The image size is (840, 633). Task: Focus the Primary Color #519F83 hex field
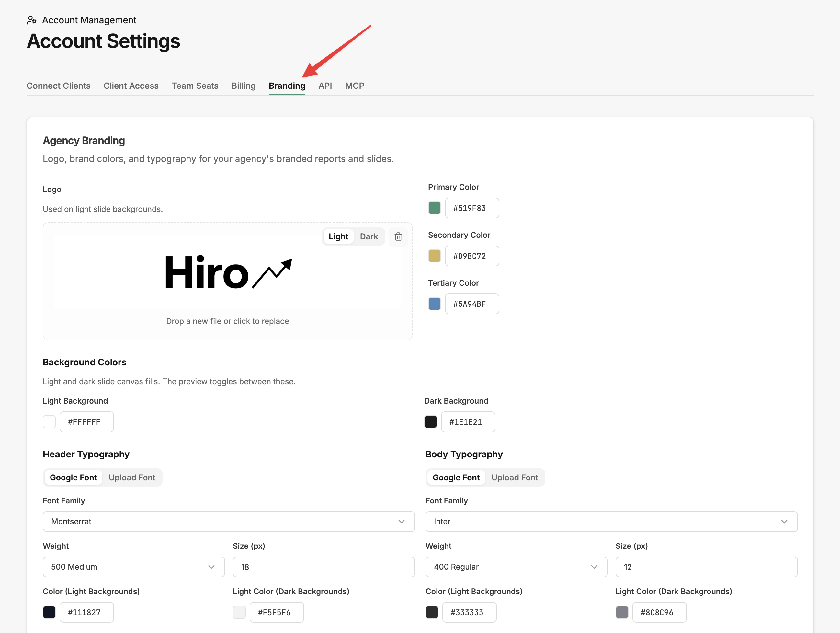click(472, 208)
